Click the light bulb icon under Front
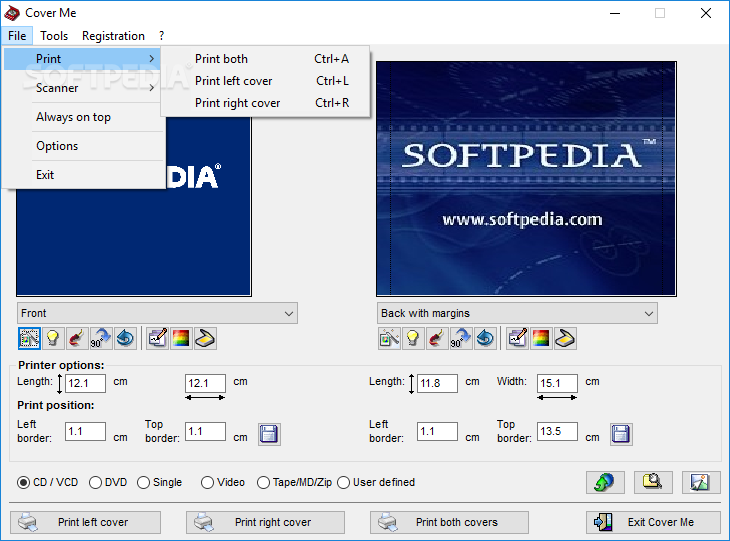The height and width of the screenshot is (541, 730). (x=53, y=338)
